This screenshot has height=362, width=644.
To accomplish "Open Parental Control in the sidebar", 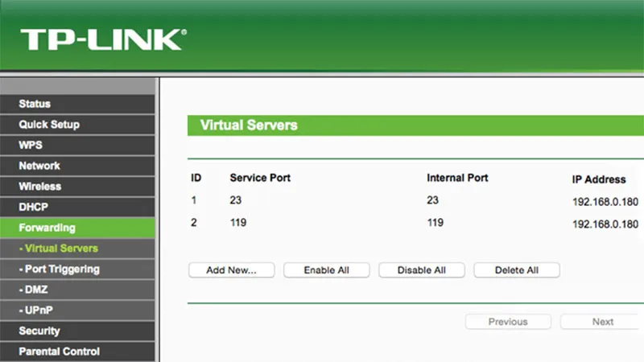I will point(77,352).
